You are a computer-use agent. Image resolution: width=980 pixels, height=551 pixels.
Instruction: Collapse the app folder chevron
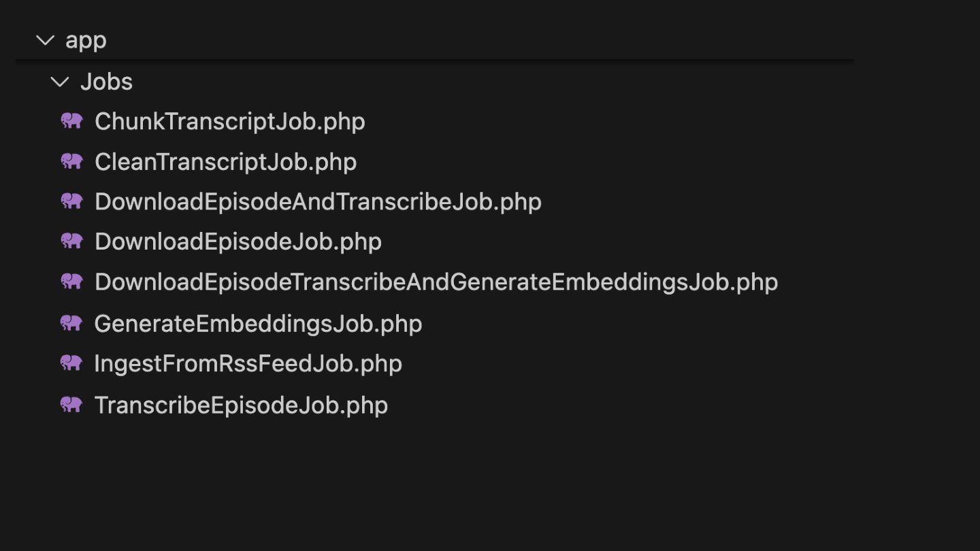click(x=45, y=41)
